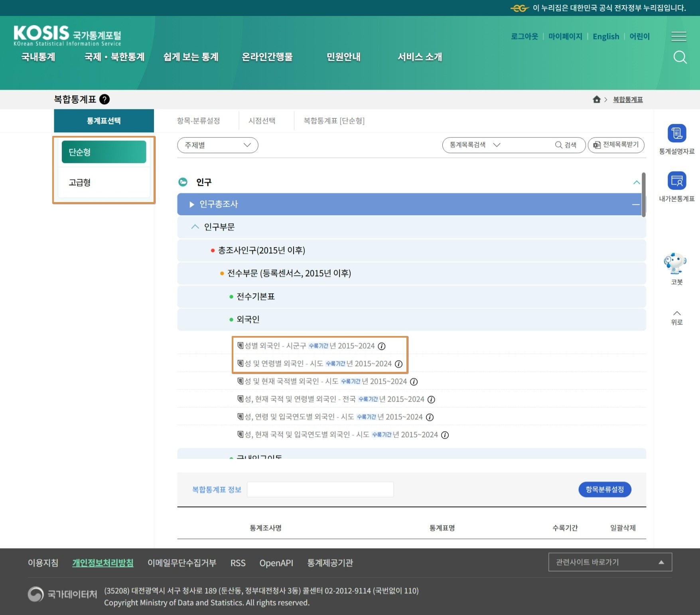Show info icon for 성 및 현재 국적별 외국인
The height and width of the screenshot is (615, 700).
(414, 382)
